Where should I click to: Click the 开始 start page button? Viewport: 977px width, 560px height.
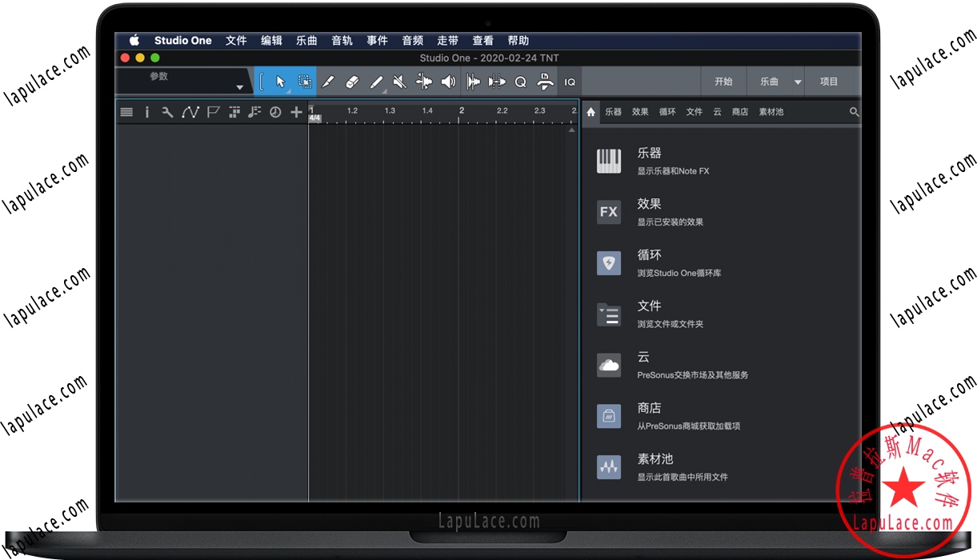coord(723,82)
